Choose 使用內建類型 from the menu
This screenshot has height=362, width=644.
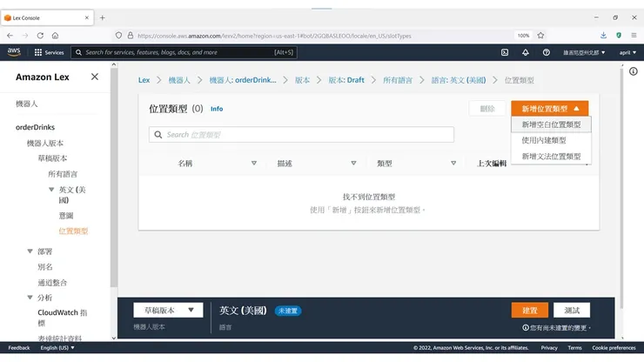[x=551, y=140]
